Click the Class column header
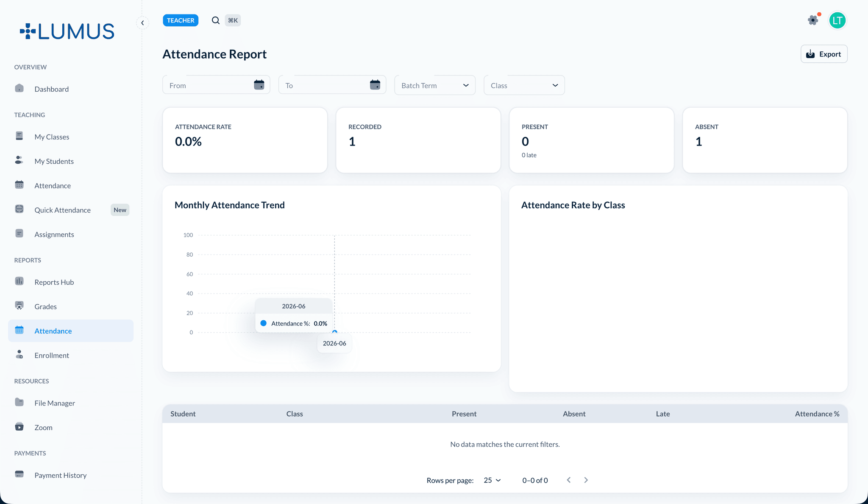The image size is (868, 504). click(x=295, y=414)
